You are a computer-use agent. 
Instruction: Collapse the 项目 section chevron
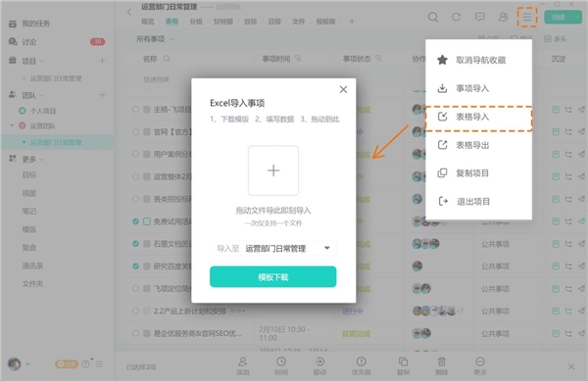(41, 61)
